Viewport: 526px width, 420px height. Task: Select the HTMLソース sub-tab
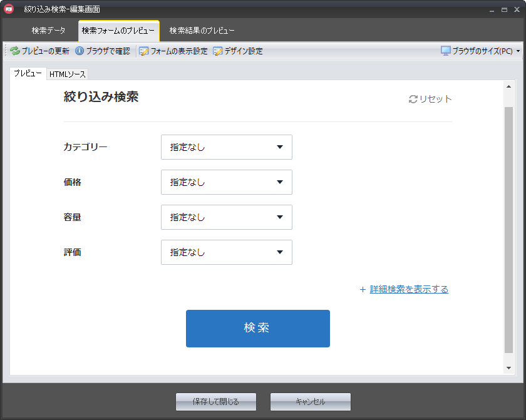[68, 74]
